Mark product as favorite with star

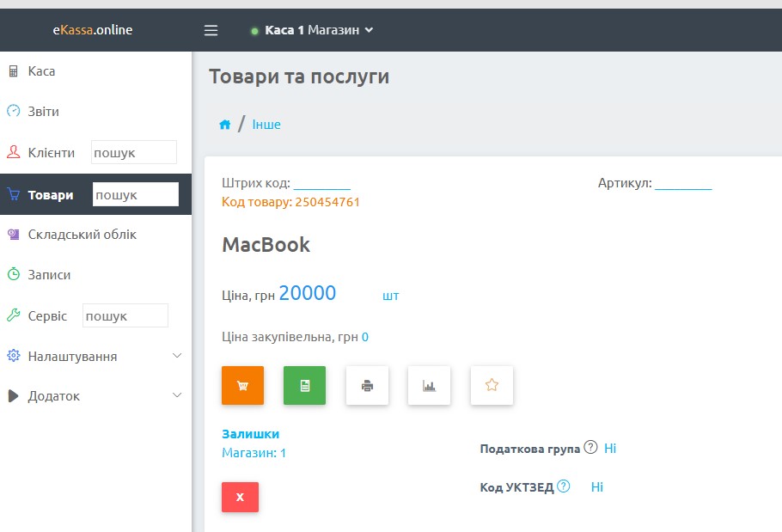point(492,385)
